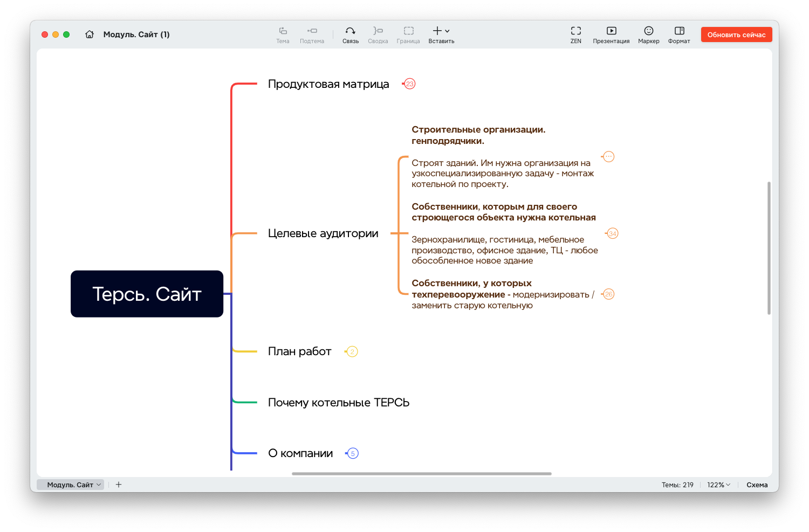Screen dimensions: 809x532
Task: Open the 122% zoom dropdown
Action: tap(719, 485)
